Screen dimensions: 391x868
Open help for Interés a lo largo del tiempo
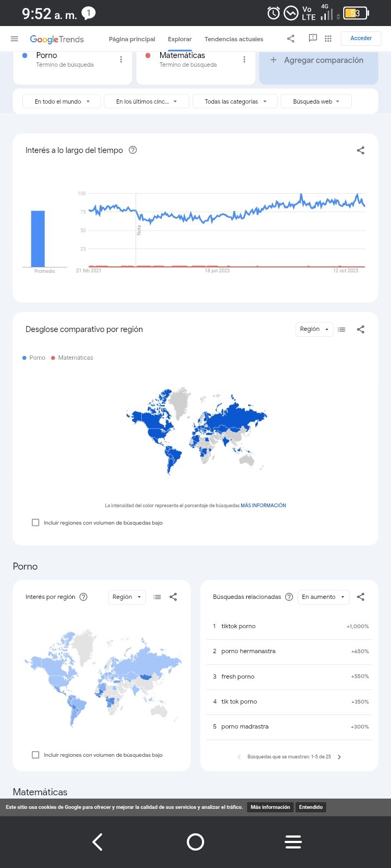pos(133,150)
